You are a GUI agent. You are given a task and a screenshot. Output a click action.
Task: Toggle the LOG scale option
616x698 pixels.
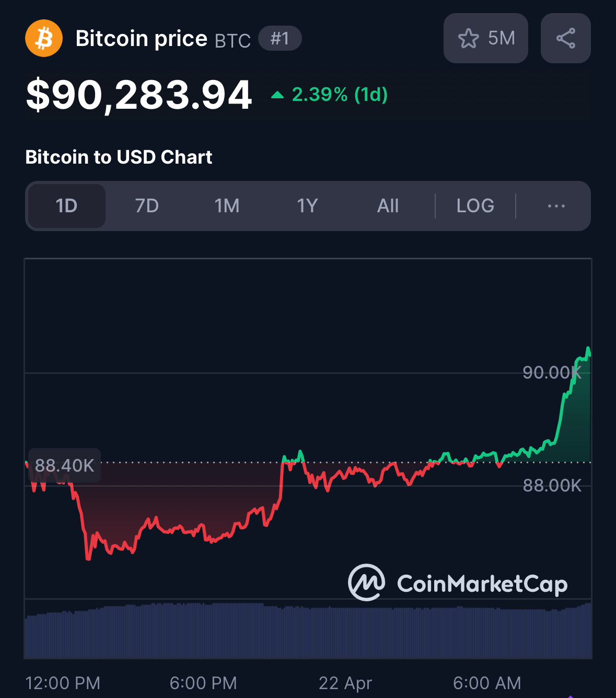coord(475,206)
